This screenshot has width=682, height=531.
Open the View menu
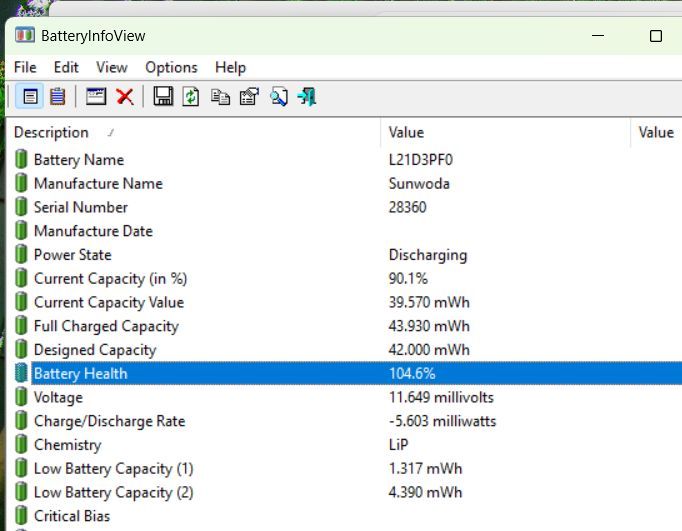point(112,67)
